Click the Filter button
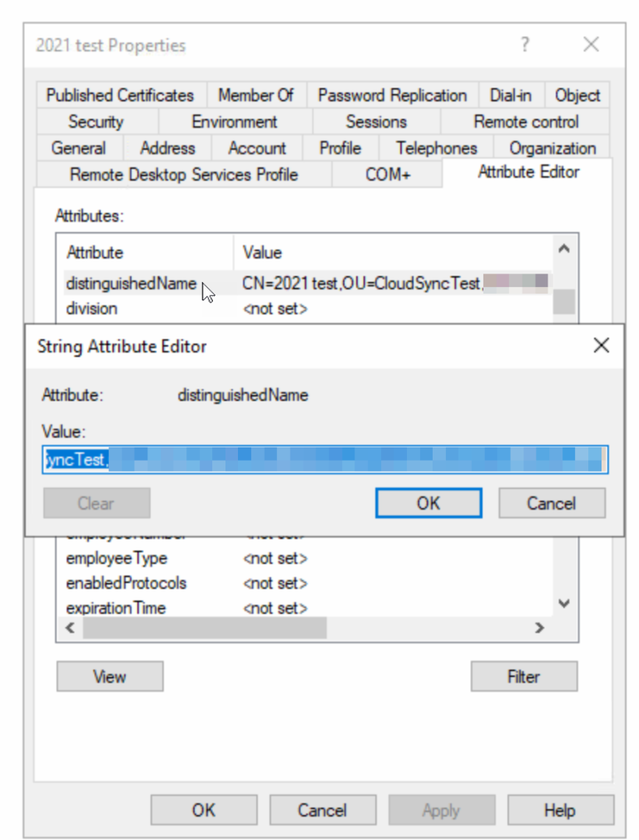Screen dimensions: 639x840 (523, 677)
